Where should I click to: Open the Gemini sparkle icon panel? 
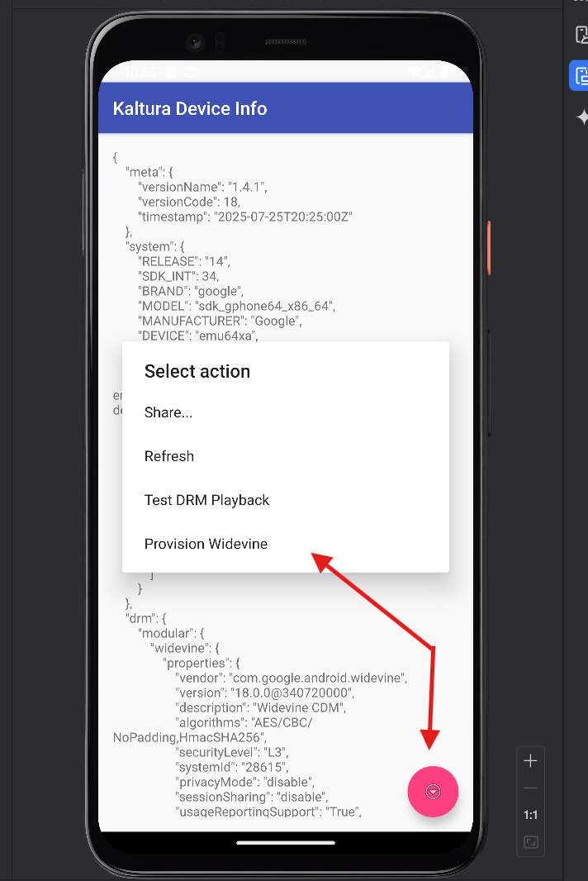pos(582,118)
